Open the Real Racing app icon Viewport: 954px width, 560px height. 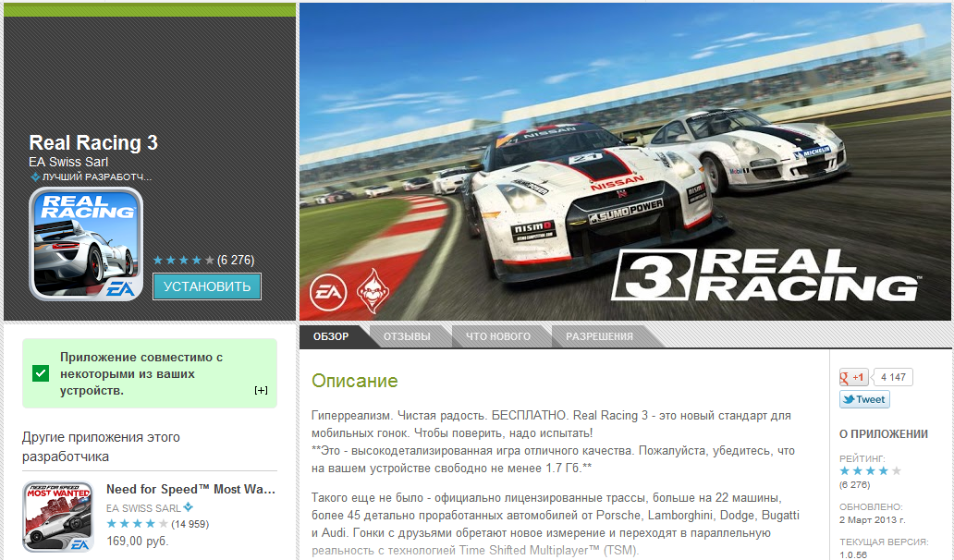coord(86,244)
